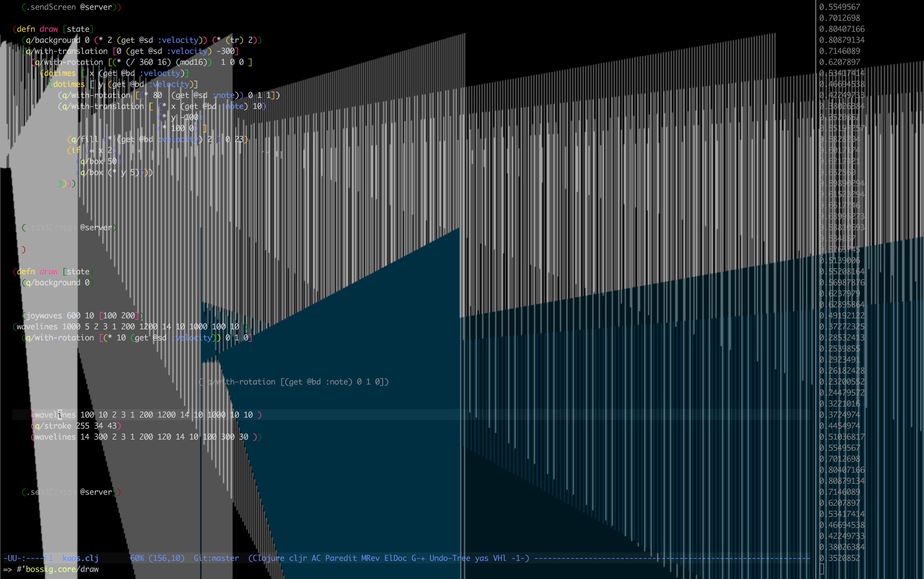Screen dimensions: 924x579
Task: Click the AC auto-complete mode indicator
Action: tap(316, 558)
